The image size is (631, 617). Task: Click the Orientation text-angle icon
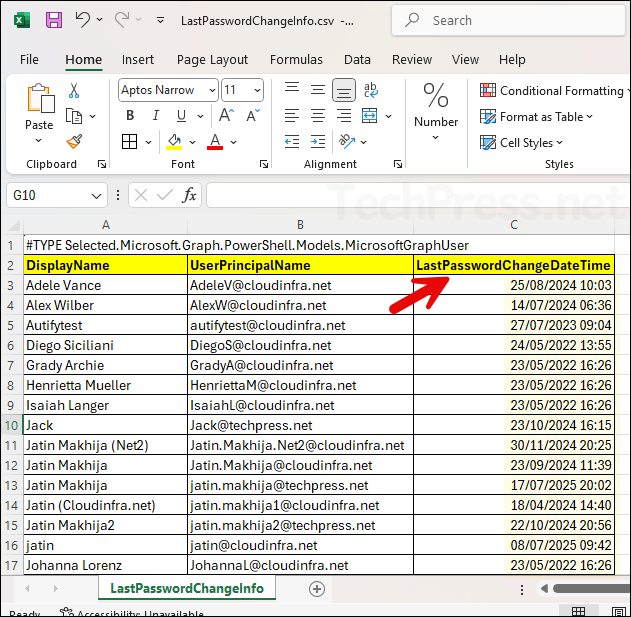tap(347, 141)
